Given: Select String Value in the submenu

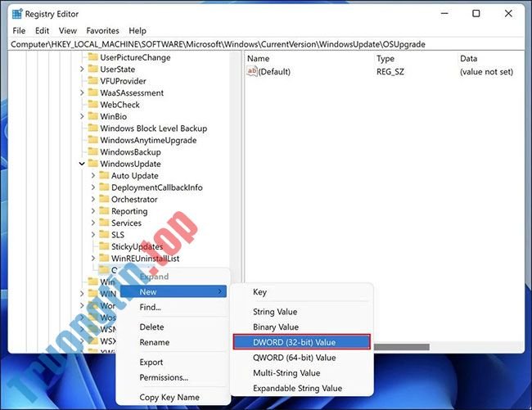Looking at the screenshot, I should coord(302,312).
